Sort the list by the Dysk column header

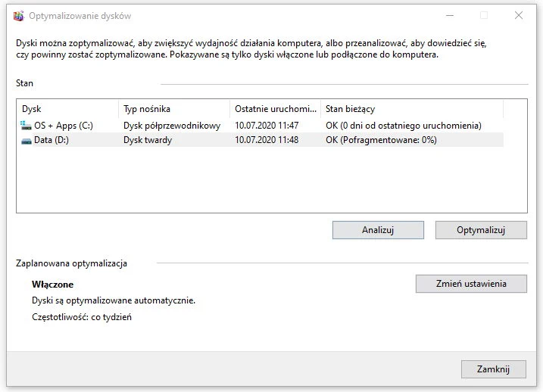[x=67, y=109]
